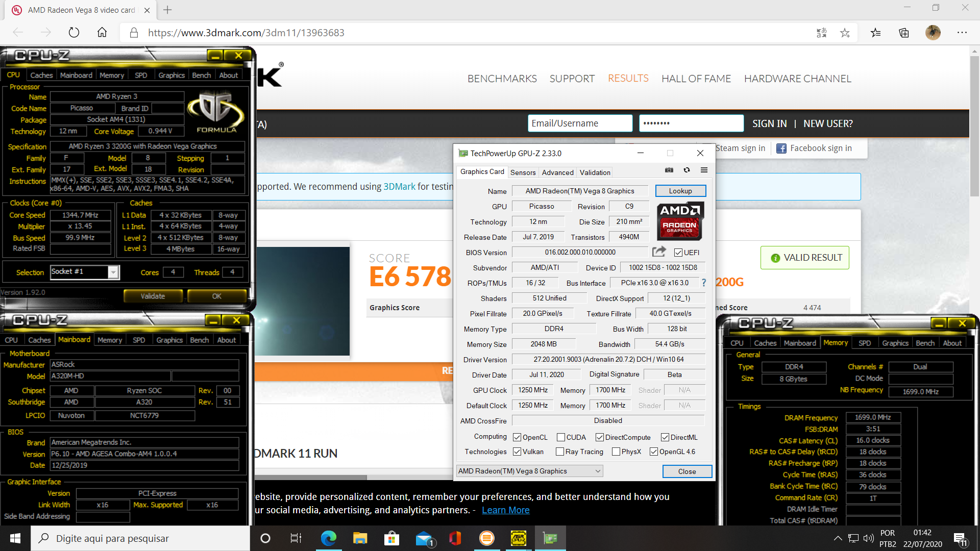Toggle the DirectML checkbox

665,437
